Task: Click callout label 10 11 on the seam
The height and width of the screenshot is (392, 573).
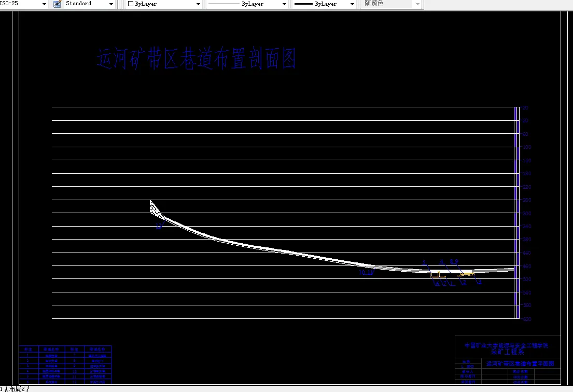Action: pyautogui.click(x=366, y=272)
